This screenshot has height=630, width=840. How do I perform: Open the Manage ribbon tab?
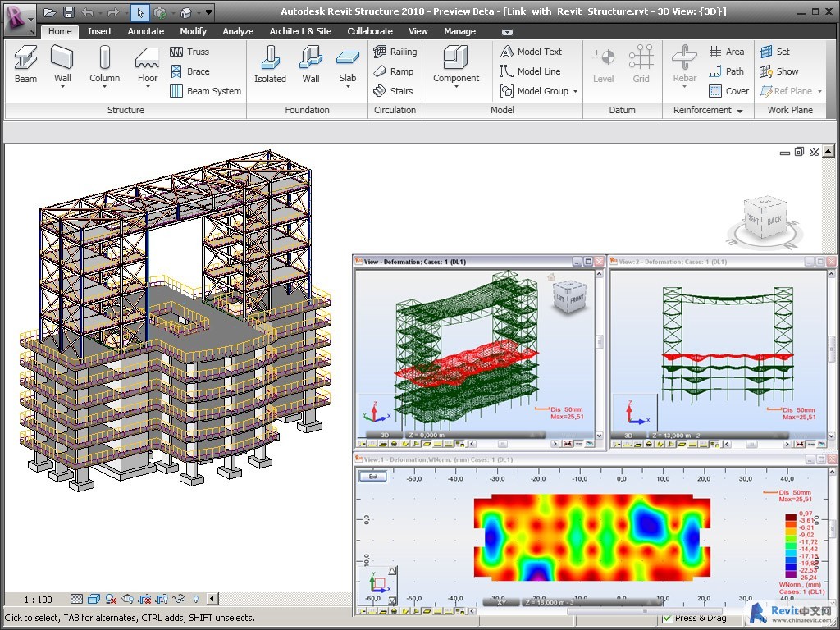pos(459,31)
